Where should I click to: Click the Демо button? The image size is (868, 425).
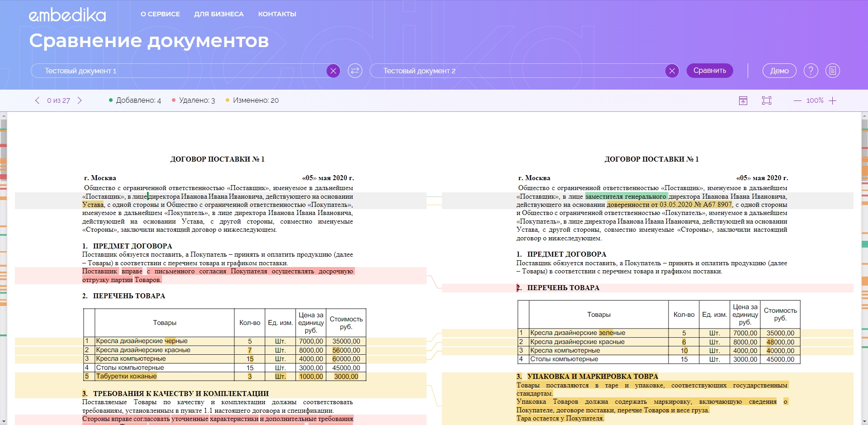click(x=779, y=71)
